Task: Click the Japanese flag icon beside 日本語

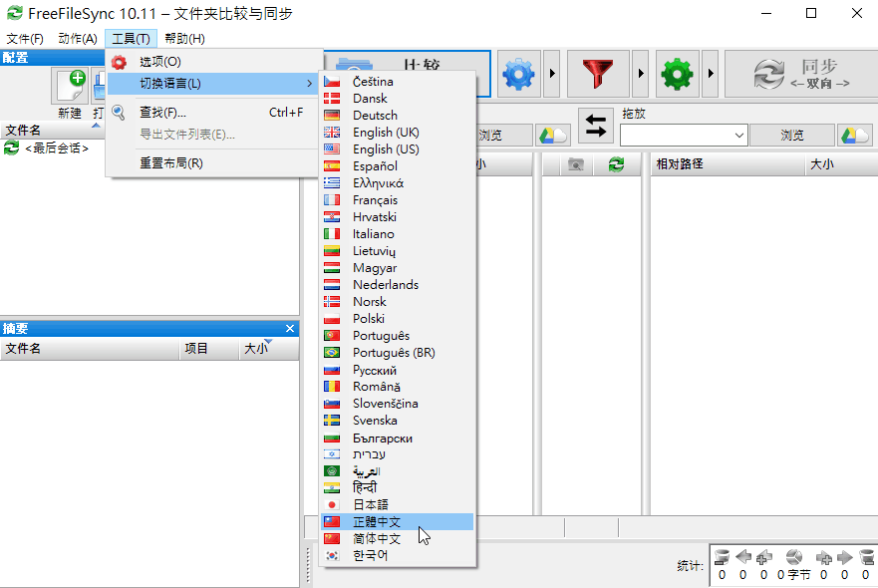Action: pos(332,504)
